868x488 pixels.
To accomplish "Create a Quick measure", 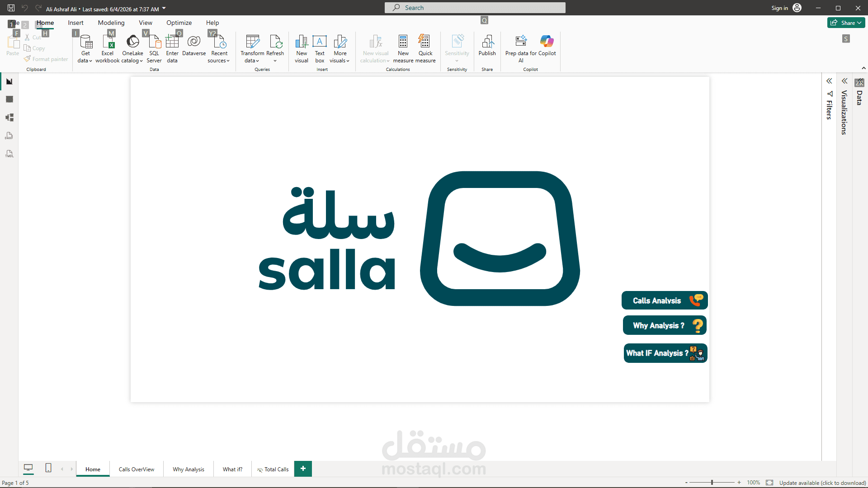I will pyautogui.click(x=425, y=49).
